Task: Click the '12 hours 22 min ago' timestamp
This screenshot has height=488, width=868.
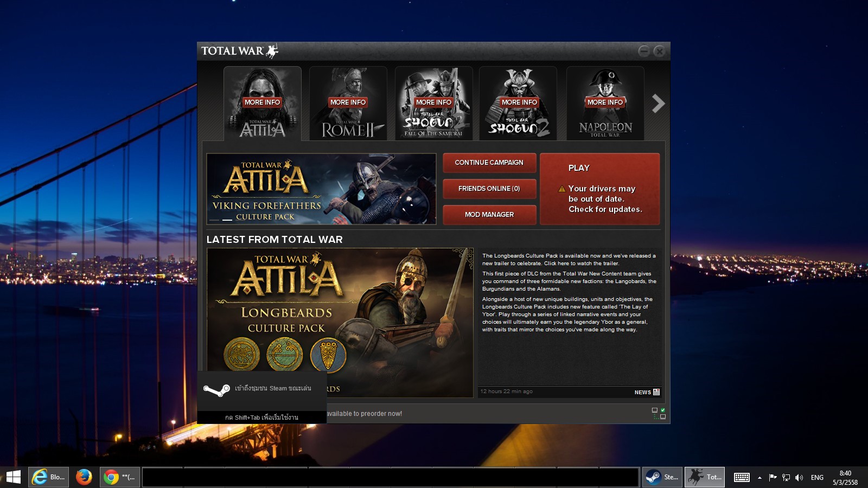Action: point(506,391)
